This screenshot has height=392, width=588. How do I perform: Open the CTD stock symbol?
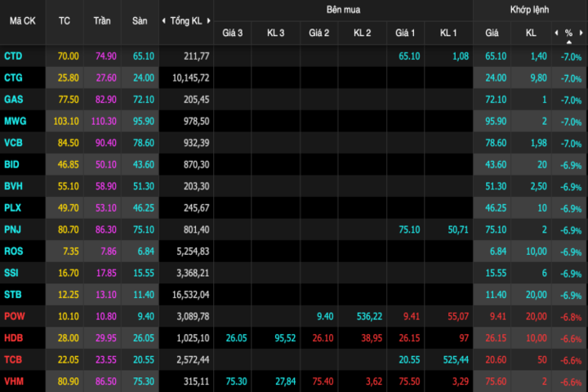tap(14, 56)
